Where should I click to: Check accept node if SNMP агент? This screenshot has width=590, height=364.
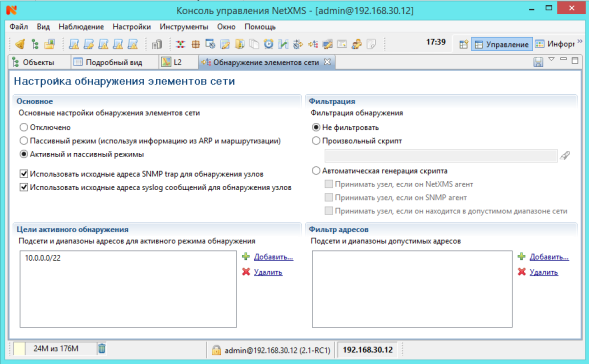pyautogui.click(x=329, y=197)
